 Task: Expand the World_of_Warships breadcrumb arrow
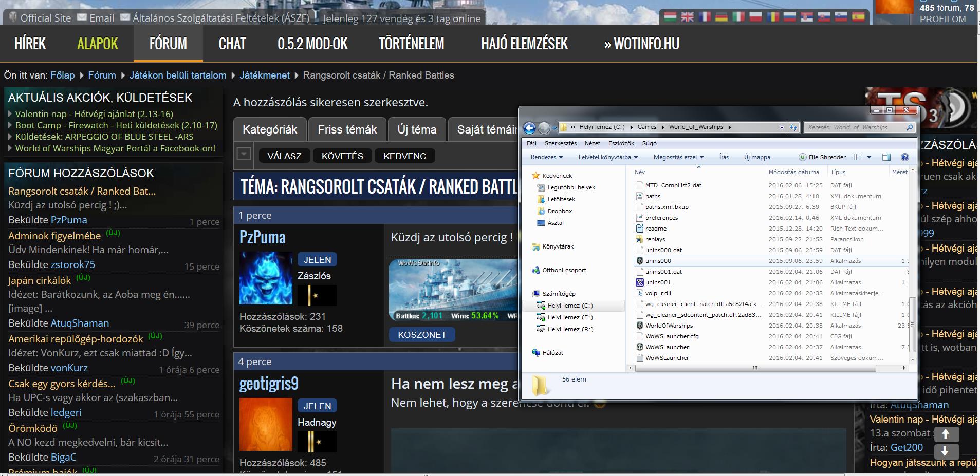pos(729,127)
